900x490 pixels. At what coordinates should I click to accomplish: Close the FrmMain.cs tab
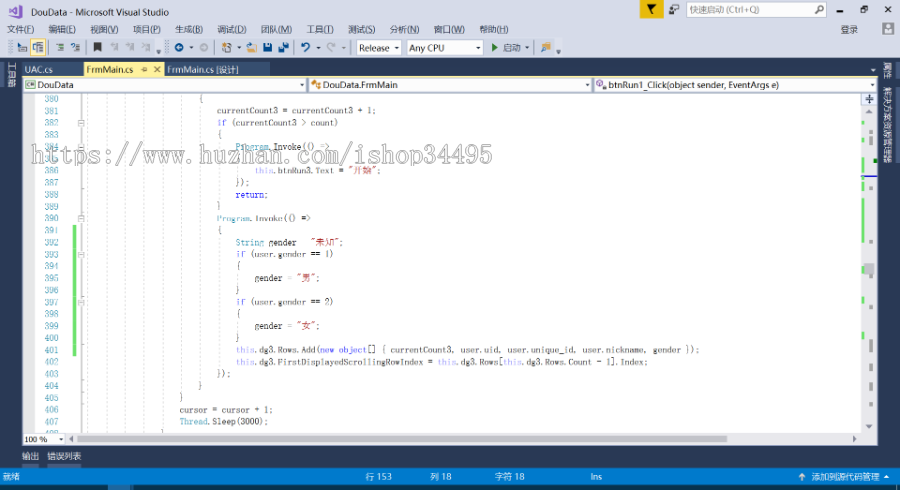click(157, 69)
